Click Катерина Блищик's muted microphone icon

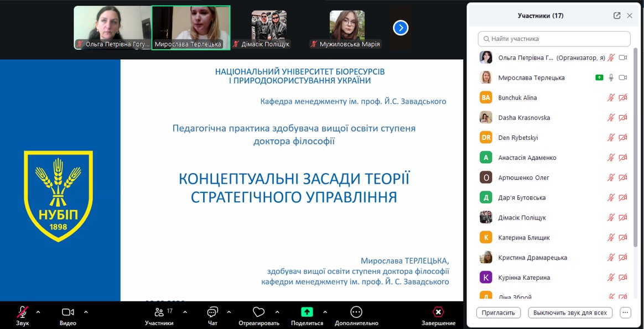[611, 238]
